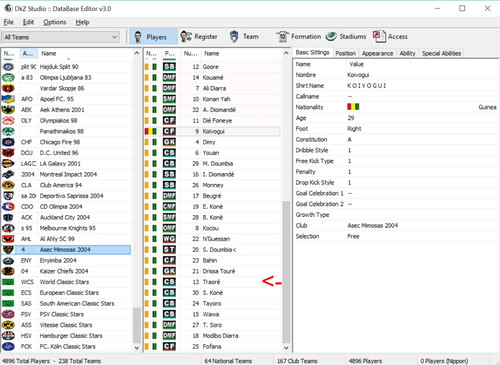Click the players Nu... number column header

[190, 53]
